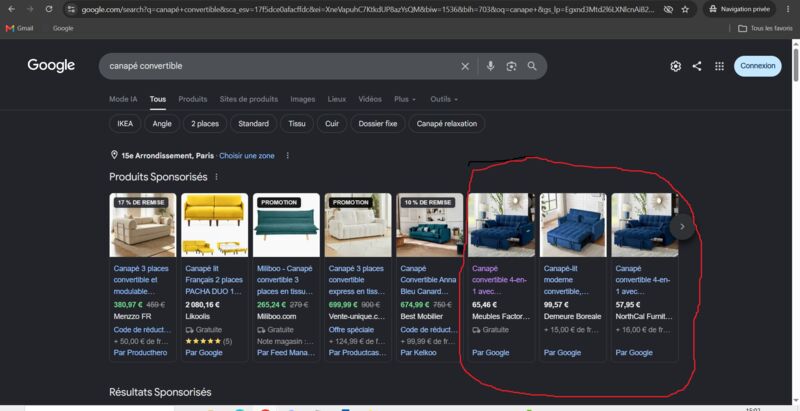Select the Cuir filter chip
The height and width of the screenshot is (411, 800).
(x=332, y=123)
